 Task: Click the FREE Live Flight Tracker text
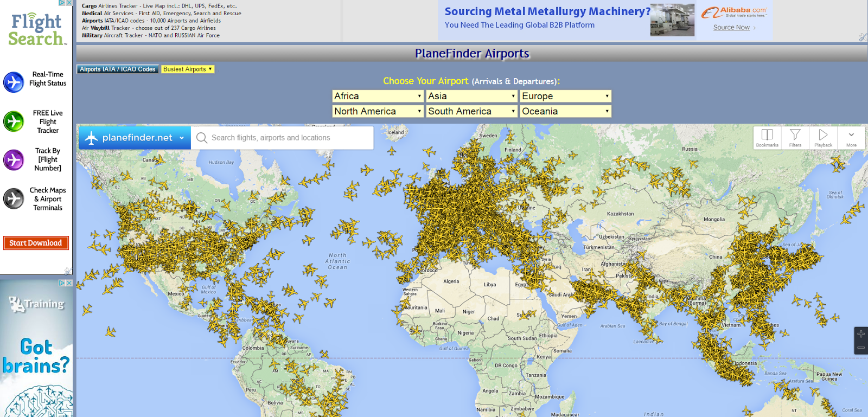(x=48, y=121)
